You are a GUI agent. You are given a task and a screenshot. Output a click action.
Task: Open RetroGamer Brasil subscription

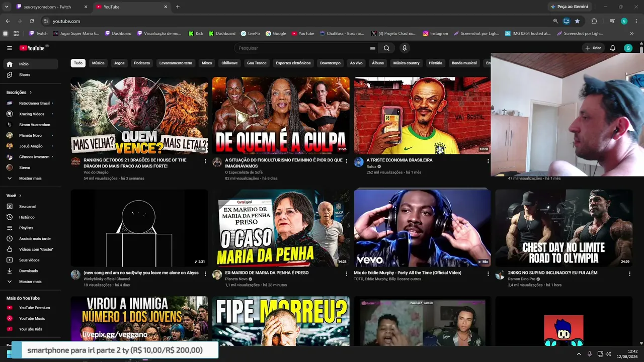pos(31,103)
